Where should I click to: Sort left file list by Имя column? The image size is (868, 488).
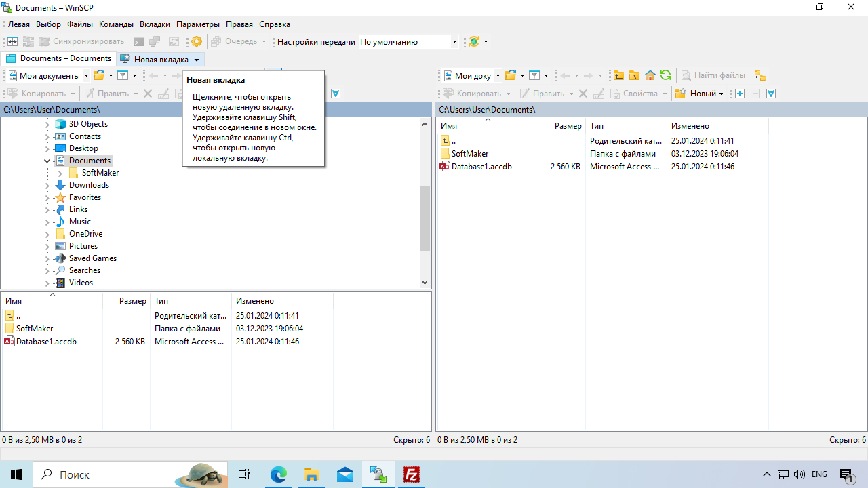52,301
